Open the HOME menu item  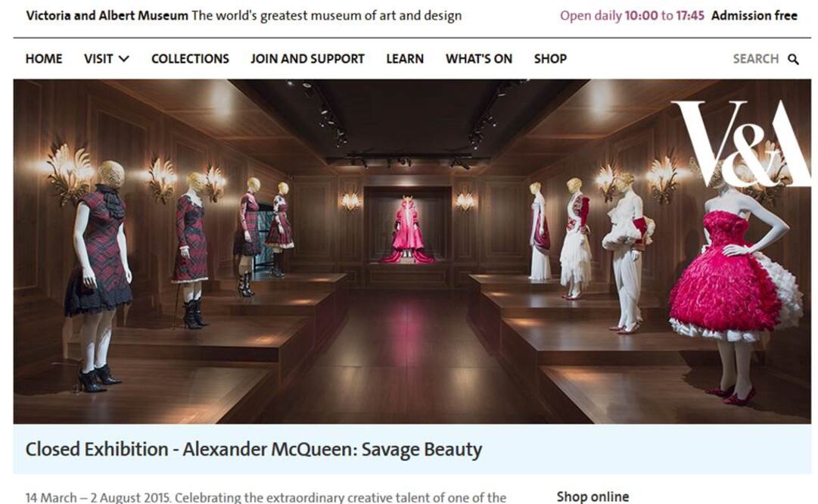coord(44,59)
